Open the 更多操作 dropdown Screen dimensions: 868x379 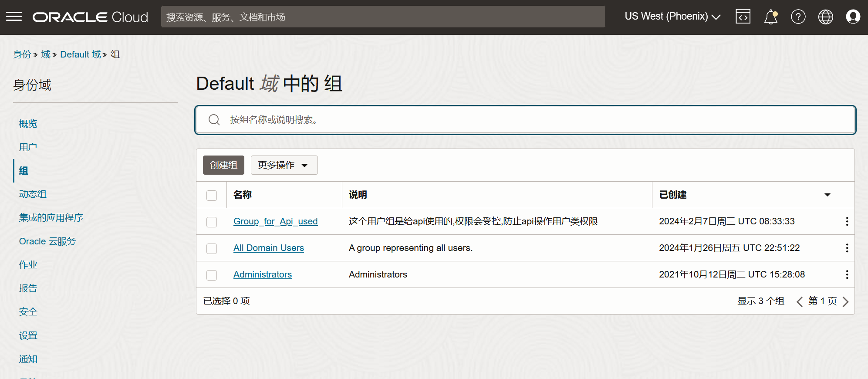(284, 165)
